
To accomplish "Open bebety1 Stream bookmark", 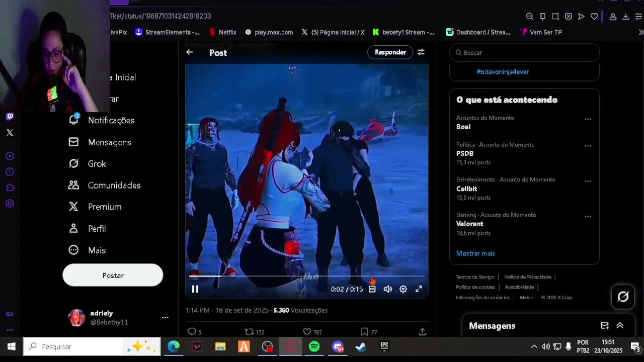I will pos(404,32).
